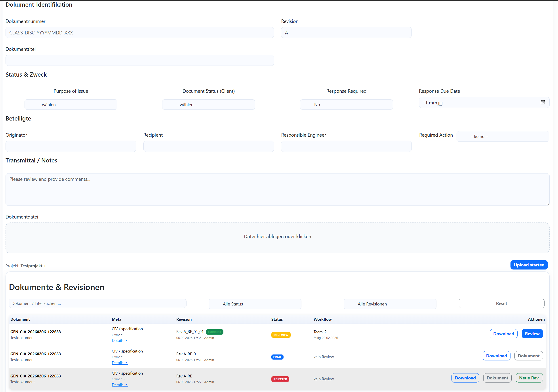Open the Purpose of Issue dropdown
Screen dimensions: 558x392
click(71, 105)
